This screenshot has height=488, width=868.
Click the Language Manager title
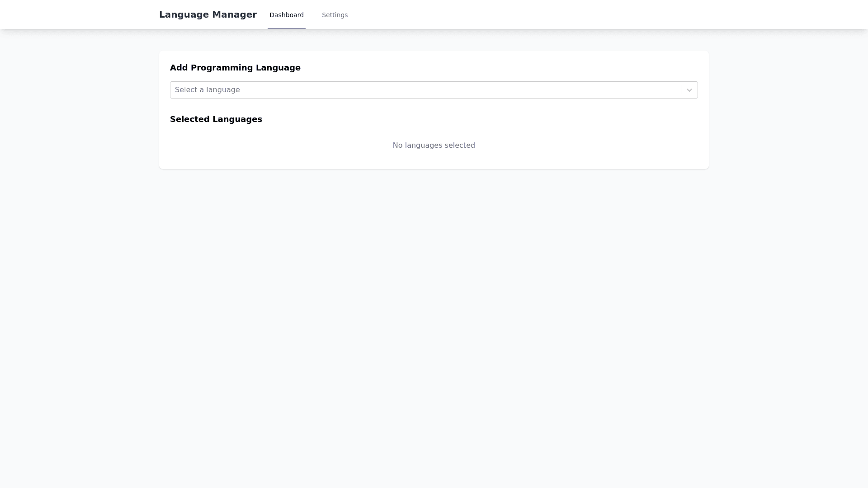[208, 14]
